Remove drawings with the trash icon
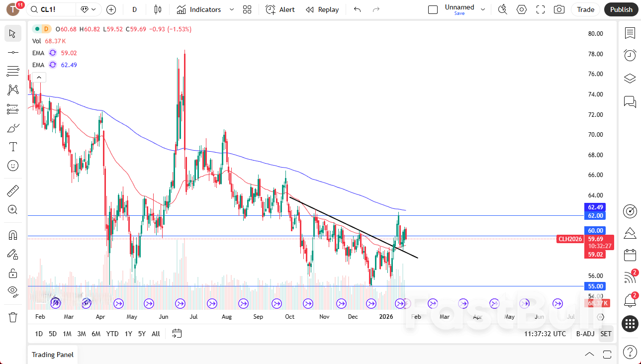The width and height of the screenshot is (641, 364). (x=13, y=317)
